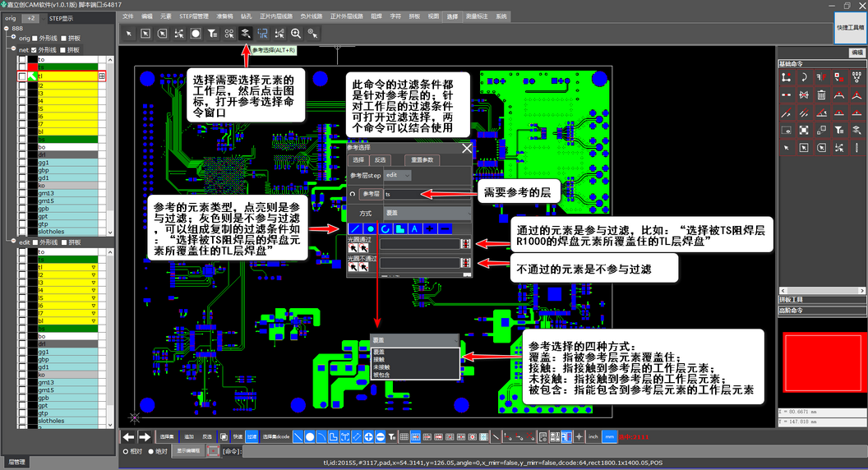Toggle negative polarity minus in 参考选择 dialog

[445, 228]
